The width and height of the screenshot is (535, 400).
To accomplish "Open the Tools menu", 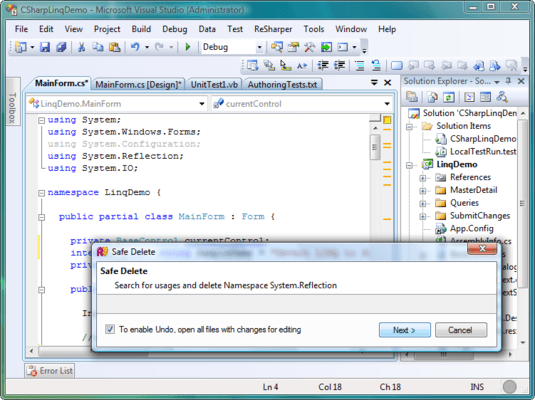I will 314,29.
